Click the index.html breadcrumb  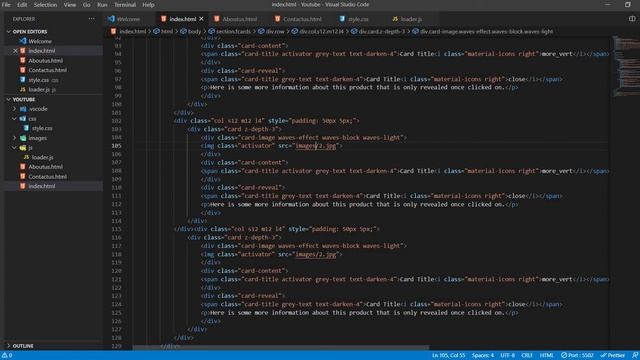point(132,31)
